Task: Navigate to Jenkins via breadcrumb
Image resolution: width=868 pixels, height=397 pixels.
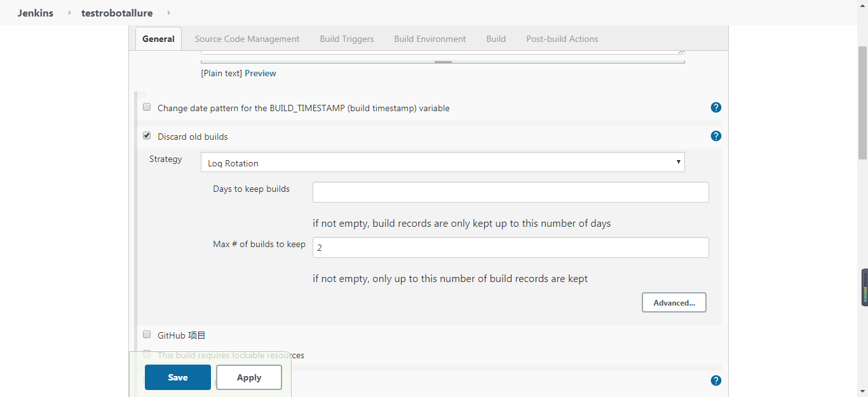Action: click(35, 12)
